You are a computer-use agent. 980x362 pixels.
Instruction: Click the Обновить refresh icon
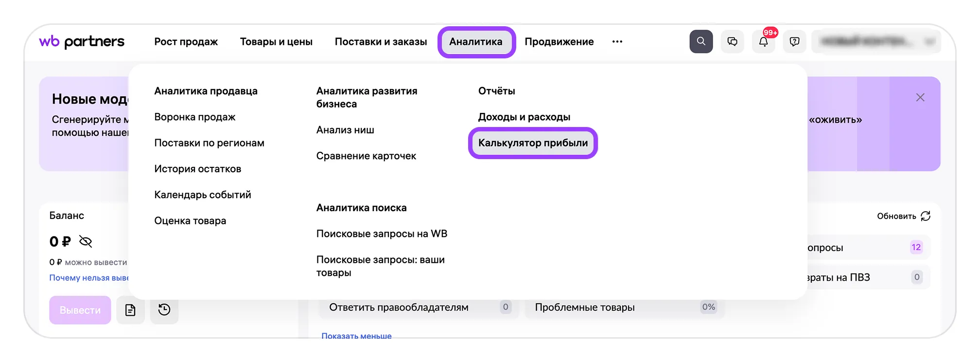[926, 216]
